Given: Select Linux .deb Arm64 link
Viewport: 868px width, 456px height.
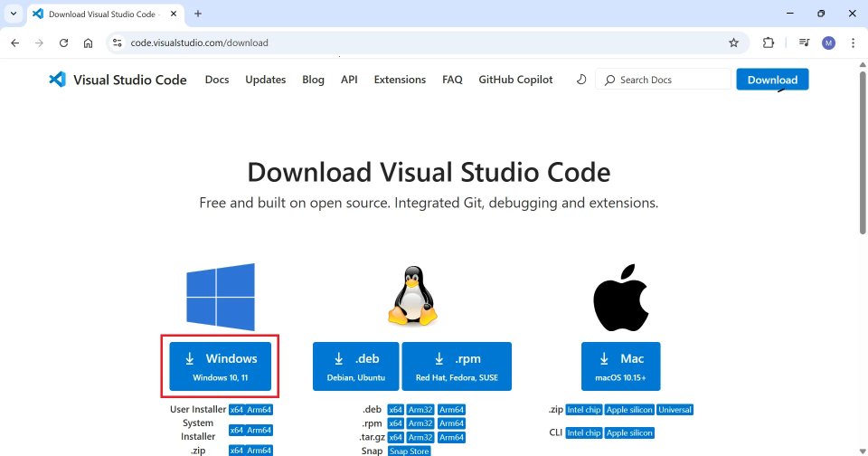Looking at the screenshot, I should (x=451, y=410).
